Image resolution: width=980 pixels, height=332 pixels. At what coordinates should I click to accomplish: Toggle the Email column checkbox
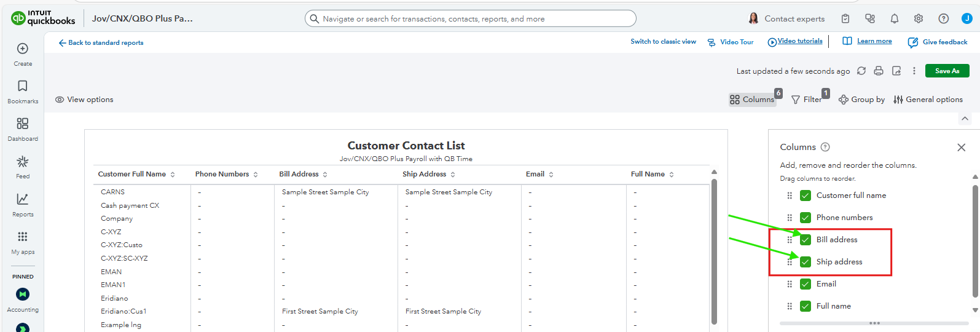[x=806, y=284]
